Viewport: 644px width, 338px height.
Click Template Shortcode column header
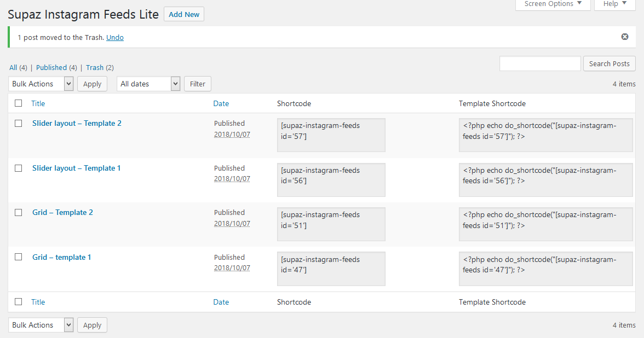click(492, 104)
